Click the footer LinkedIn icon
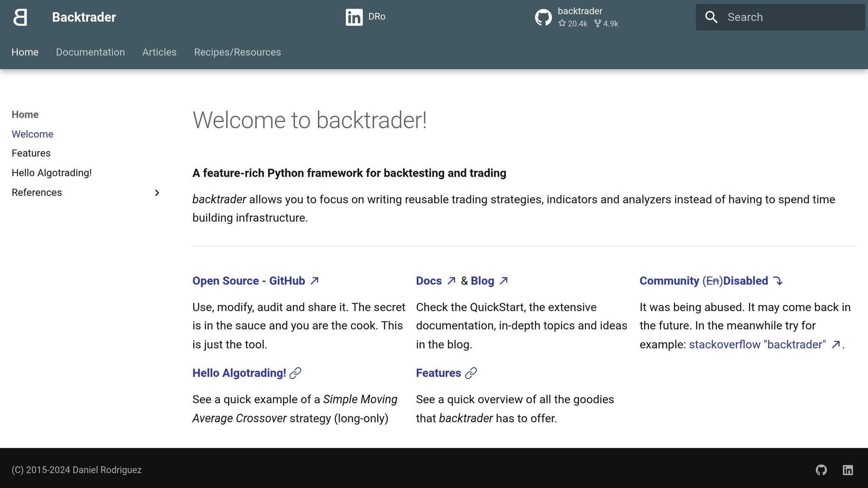Viewport: 868px width, 488px height. click(x=848, y=470)
